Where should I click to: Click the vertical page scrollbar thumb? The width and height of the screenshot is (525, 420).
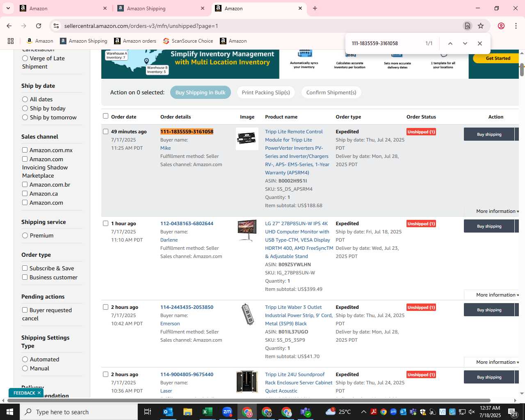click(x=522, y=69)
